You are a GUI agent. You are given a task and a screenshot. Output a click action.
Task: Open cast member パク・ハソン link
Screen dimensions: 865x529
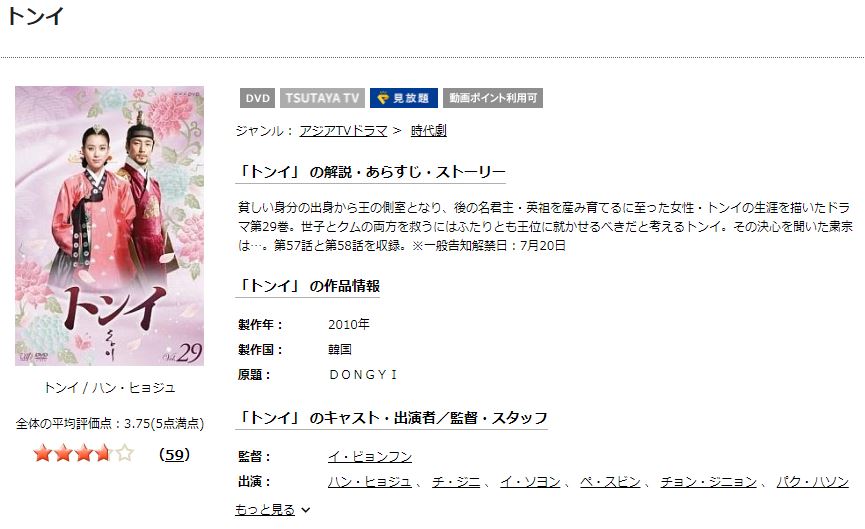pos(813,482)
